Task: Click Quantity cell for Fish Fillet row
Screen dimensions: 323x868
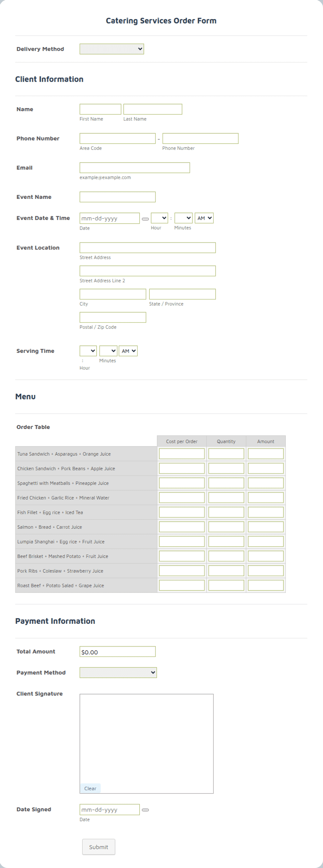Action: click(226, 512)
